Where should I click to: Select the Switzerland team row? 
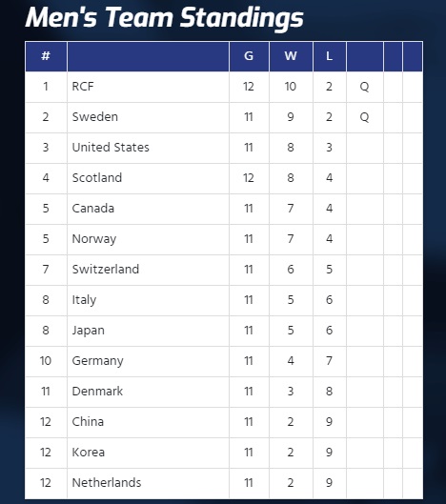point(224,270)
